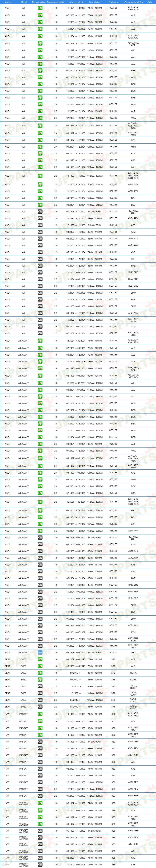Select the date cell 05.2001 -> 12.2004
Screen dimensions: 156x868
point(76,252)
